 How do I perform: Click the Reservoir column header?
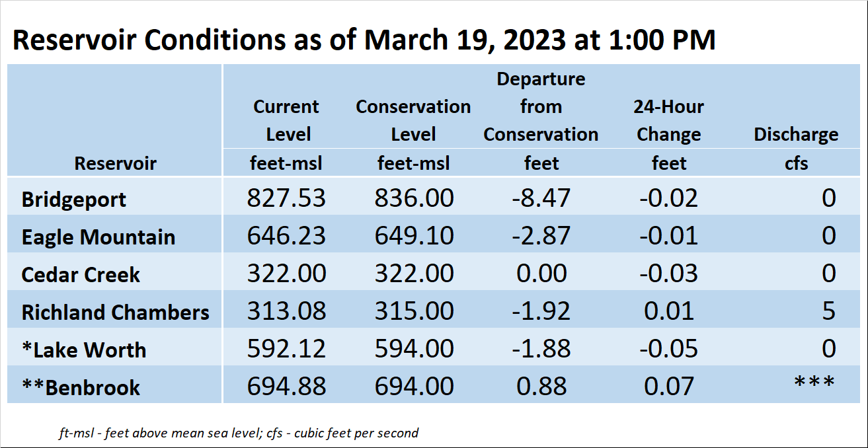[x=116, y=163]
